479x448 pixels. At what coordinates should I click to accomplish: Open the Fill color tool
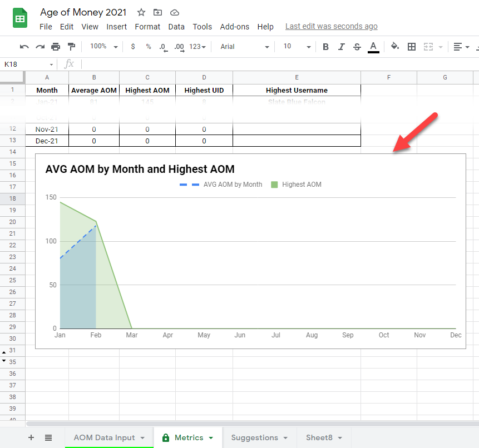[x=395, y=47]
